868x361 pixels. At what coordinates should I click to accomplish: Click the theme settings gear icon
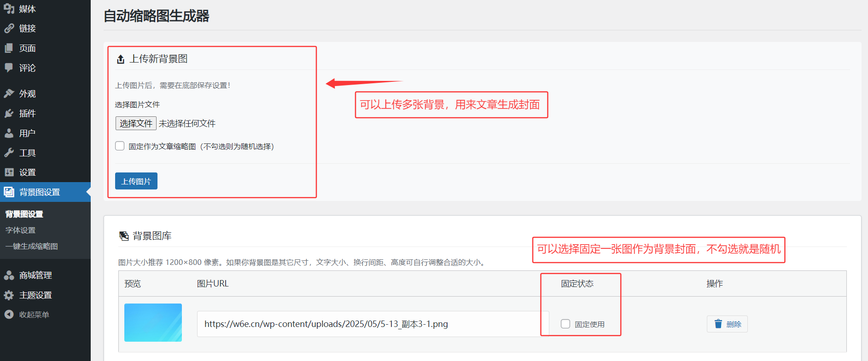click(9, 295)
